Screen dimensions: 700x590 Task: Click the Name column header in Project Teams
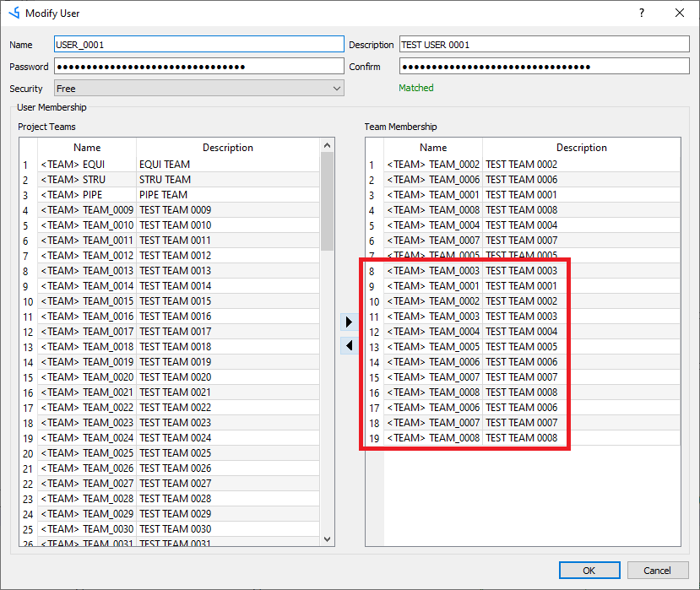pyautogui.click(x=87, y=147)
